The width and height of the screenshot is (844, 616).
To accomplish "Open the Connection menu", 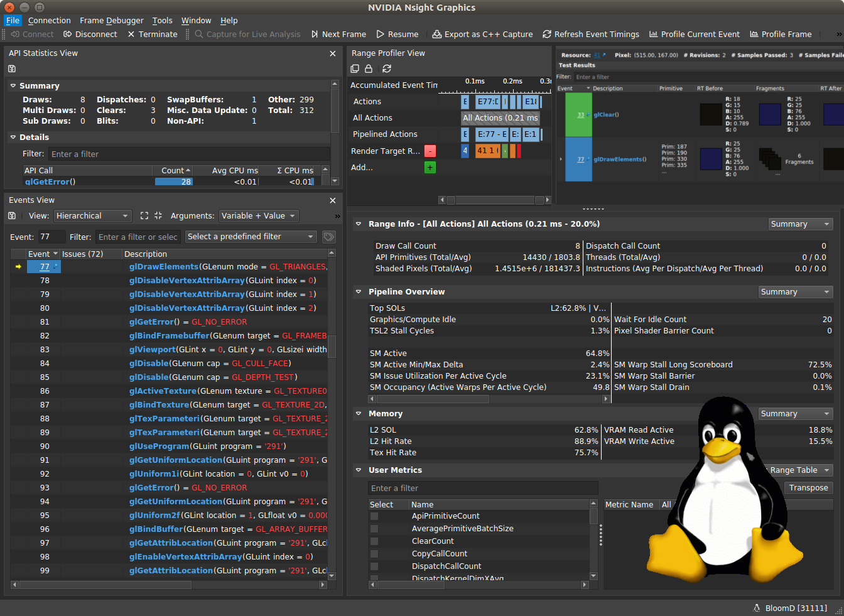I will pos(50,21).
